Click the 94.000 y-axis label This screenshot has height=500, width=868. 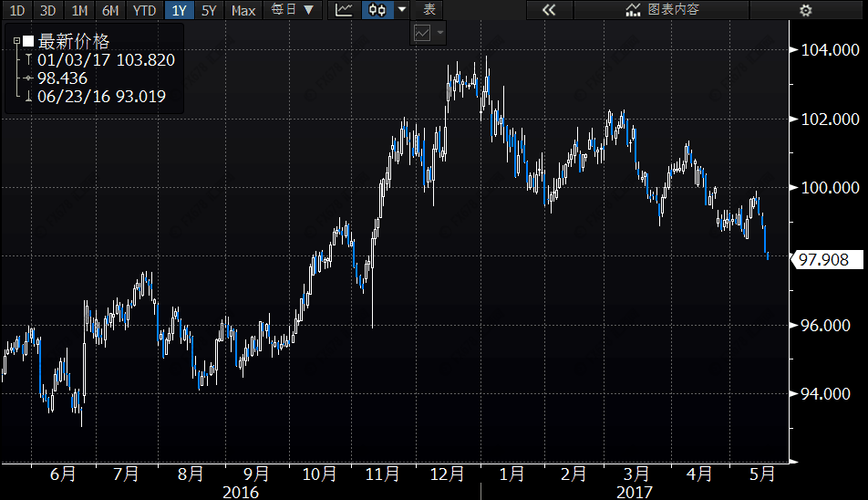pyautogui.click(x=825, y=393)
